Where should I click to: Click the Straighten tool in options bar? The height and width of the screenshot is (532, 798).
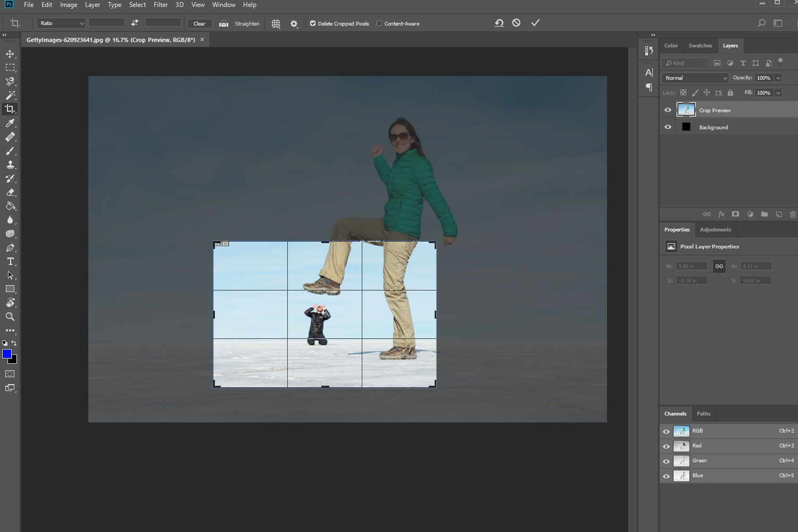(239, 23)
